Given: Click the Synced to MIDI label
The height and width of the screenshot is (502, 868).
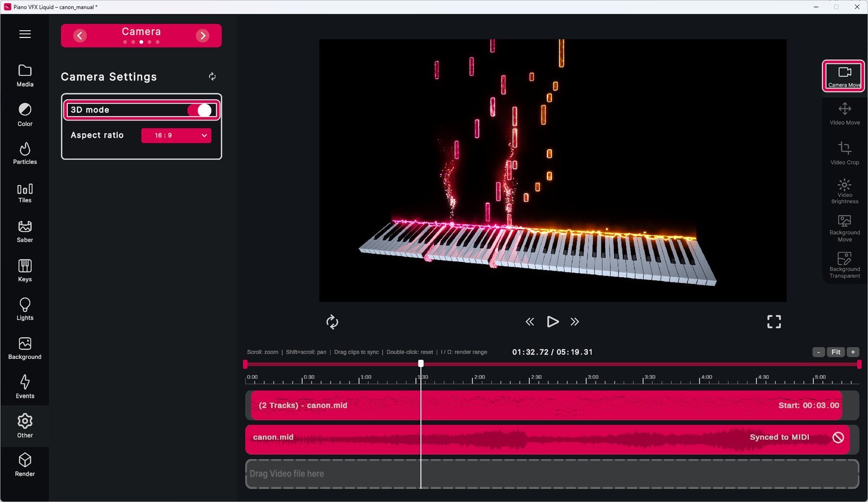Looking at the screenshot, I should pos(780,437).
